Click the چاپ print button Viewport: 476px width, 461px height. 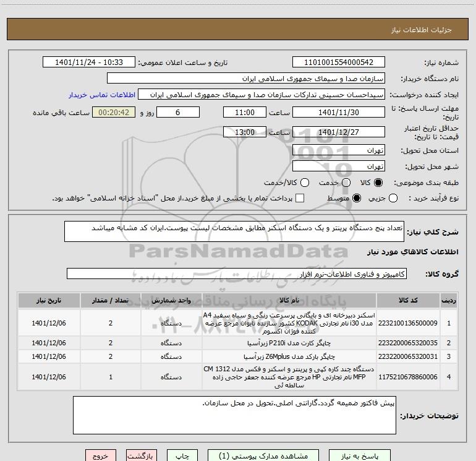[x=182, y=456]
